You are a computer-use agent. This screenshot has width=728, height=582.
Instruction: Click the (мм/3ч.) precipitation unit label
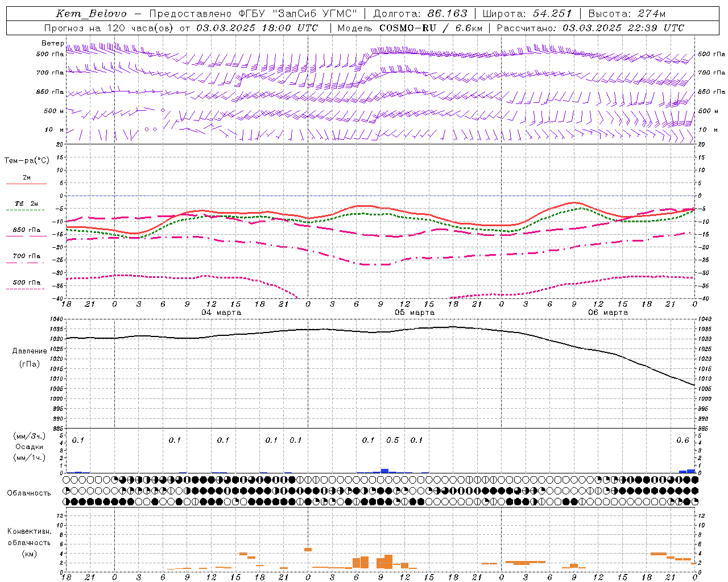30,436
